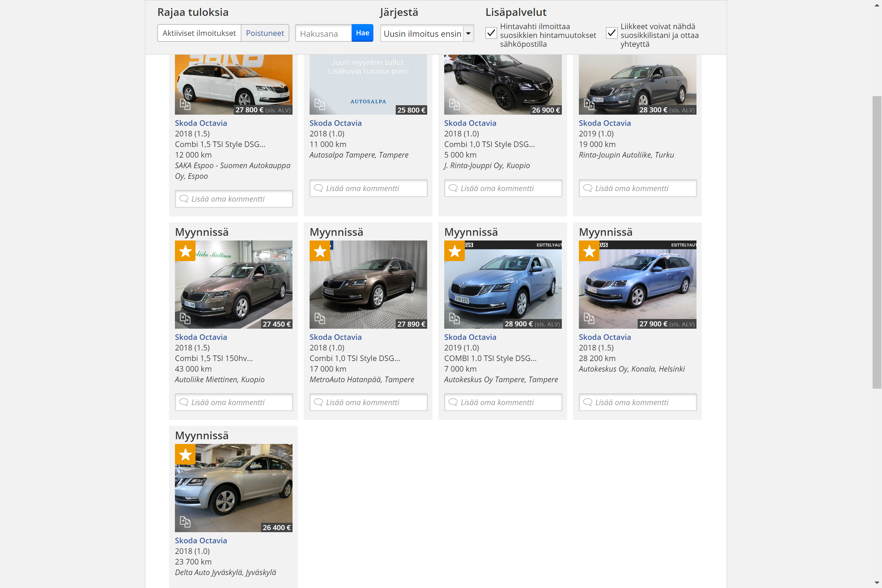Click compare icon on black 26 900 € Octavia
Viewport: 882px width, 588px height.
(454, 104)
